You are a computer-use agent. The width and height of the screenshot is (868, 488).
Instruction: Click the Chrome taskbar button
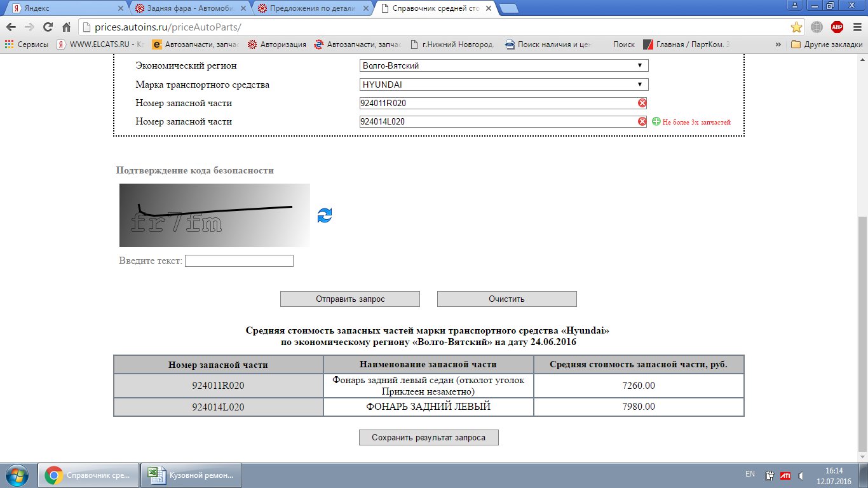tap(88, 475)
